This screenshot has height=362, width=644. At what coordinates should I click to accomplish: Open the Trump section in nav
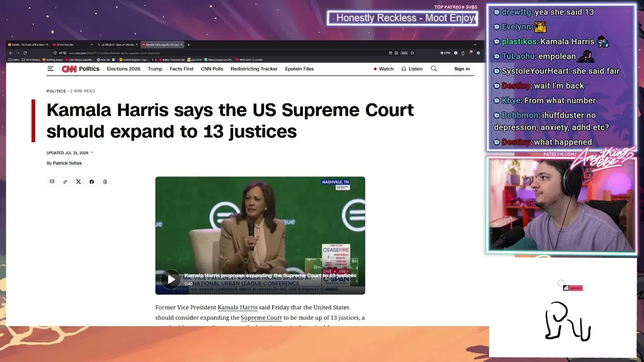click(155, 69)
